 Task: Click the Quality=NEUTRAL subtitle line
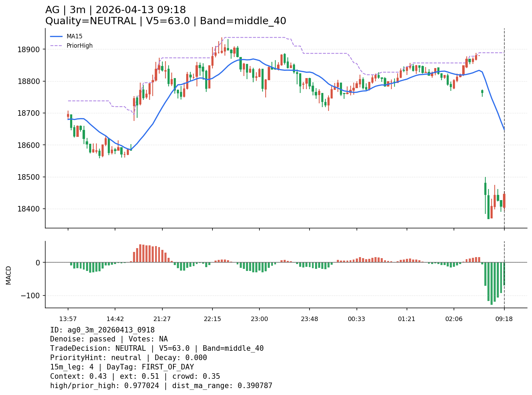(165, 21)
